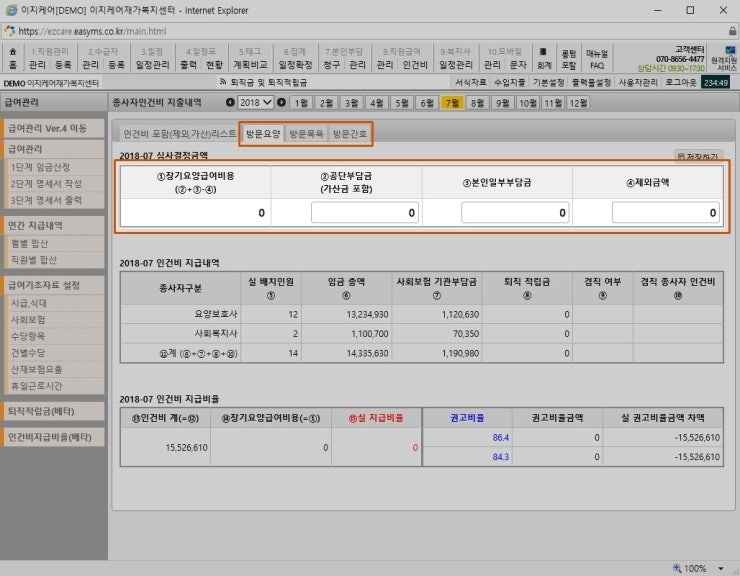Select month 2월

point(326,102)
